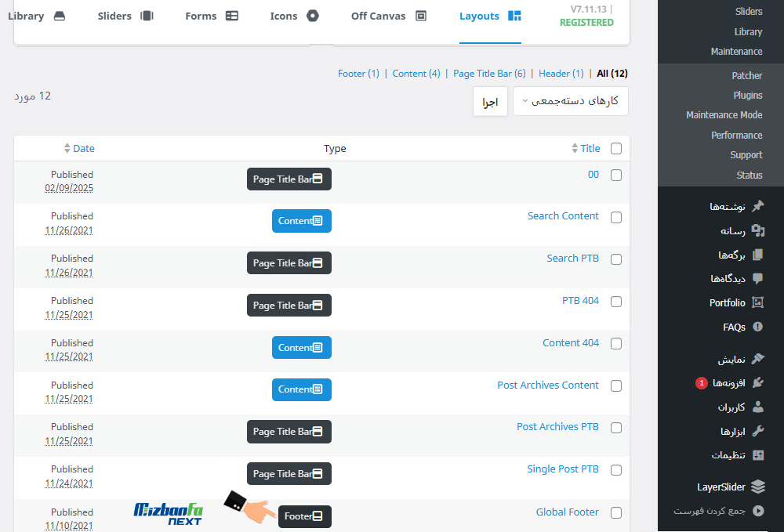Viewport: 784px width, 532px height.
Task: Open Patcher in sidebar submenu
Action: point(747,75)
